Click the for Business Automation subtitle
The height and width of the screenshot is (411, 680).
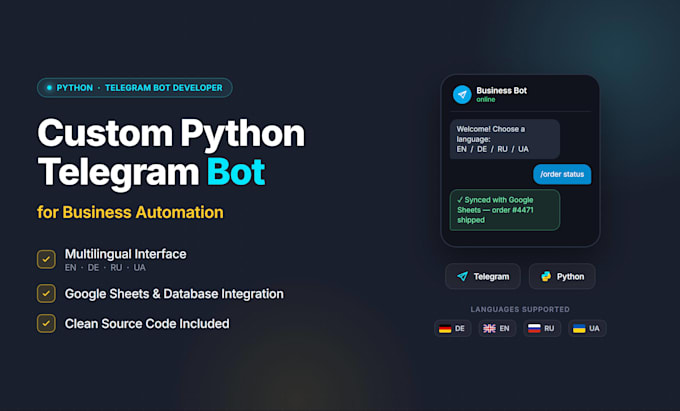[130, 212]
